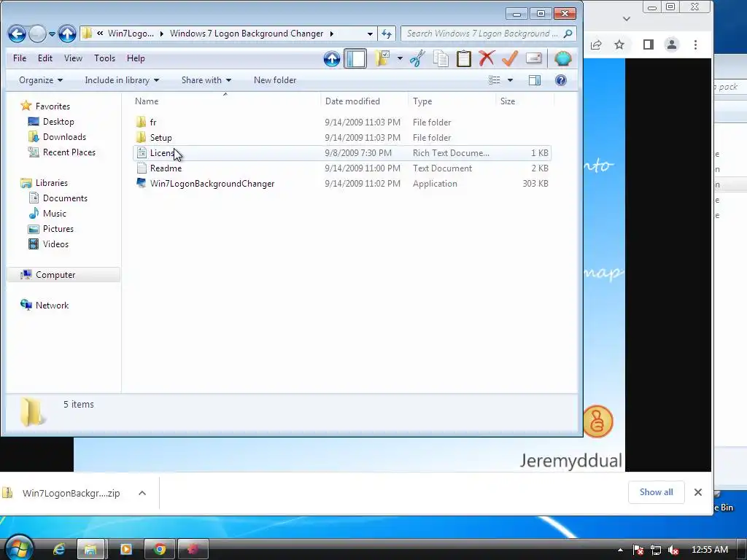Sort by the Size column header
747x560 pixels.
click(x=525, y=101)
